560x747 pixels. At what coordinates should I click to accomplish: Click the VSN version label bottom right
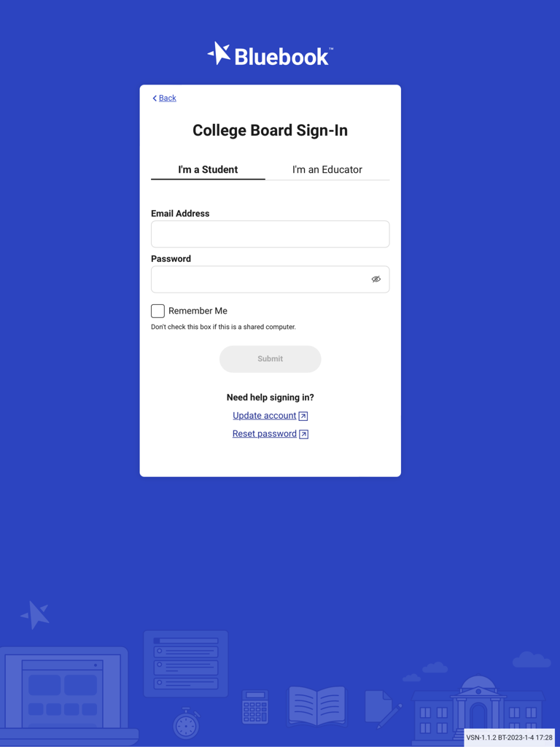pyautogui.click(x=510, y=738)
